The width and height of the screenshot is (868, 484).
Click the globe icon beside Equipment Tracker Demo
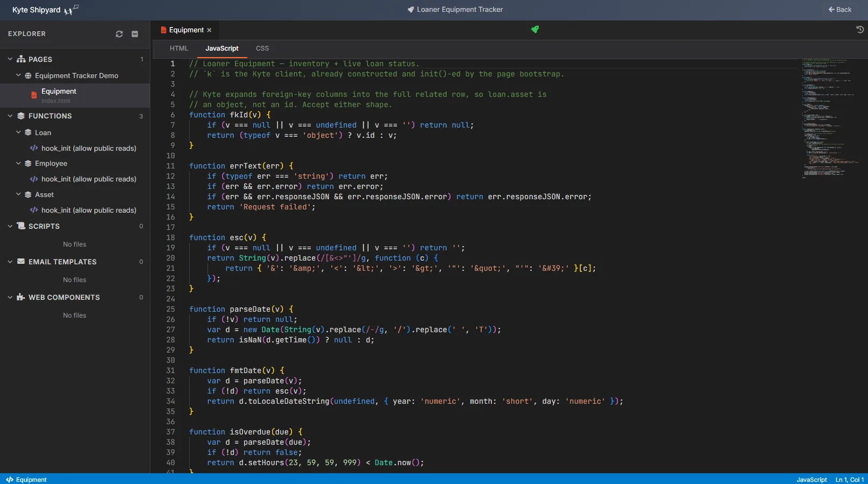pyautogui.click(x=28, y=76)
